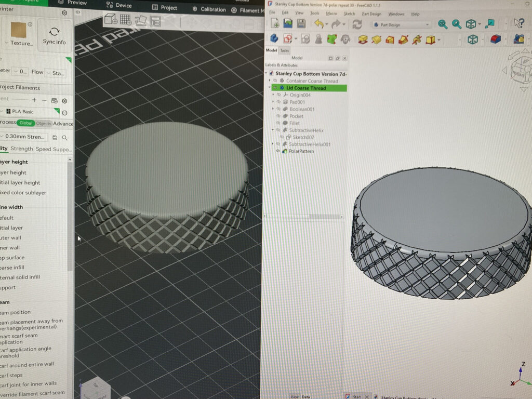Toggle visibility of the Fillet feature

pos(278,123)
